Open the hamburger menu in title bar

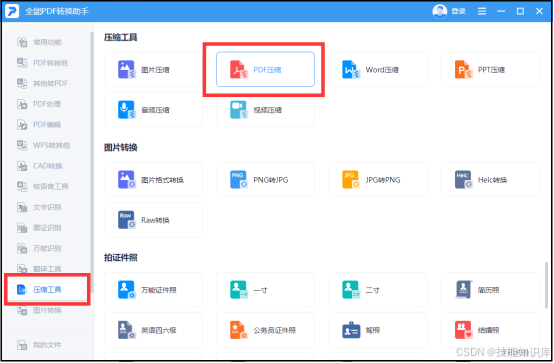[482, 11]
